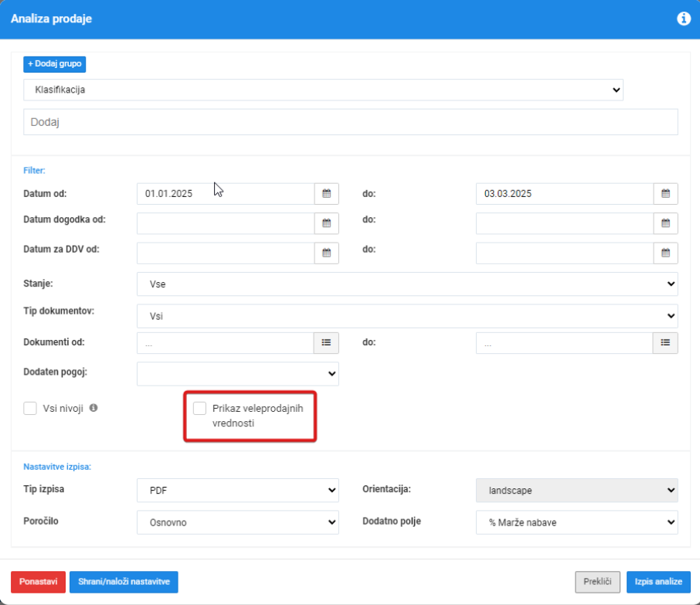Open the Orientacija landscape dropdown
Screen dimensions: 700x605
pyautogui.click(x=577, y=490)
